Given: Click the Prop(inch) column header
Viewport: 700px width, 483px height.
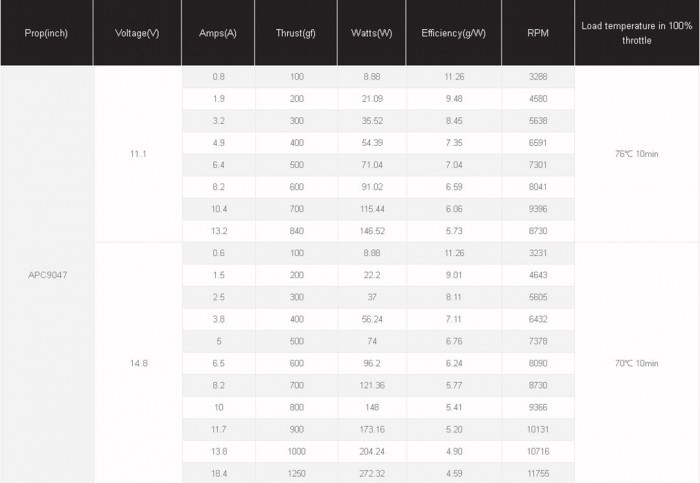Looking at the screenshot, I should (46, 33).
